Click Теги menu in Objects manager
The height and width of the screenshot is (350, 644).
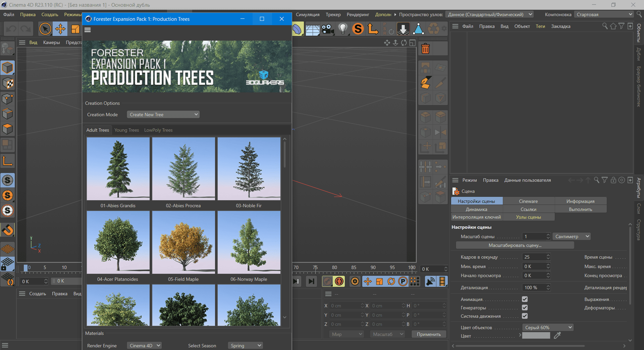pos(540,26)
